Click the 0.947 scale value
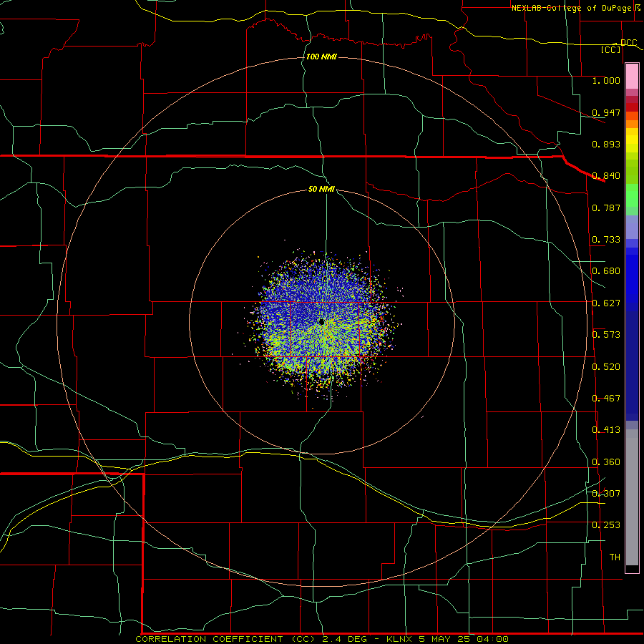 tap(606, 112)
